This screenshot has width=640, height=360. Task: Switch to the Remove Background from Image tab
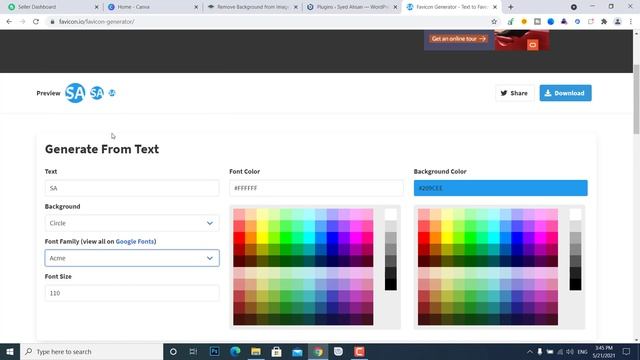pyautogui.click(x=252, y=7)
